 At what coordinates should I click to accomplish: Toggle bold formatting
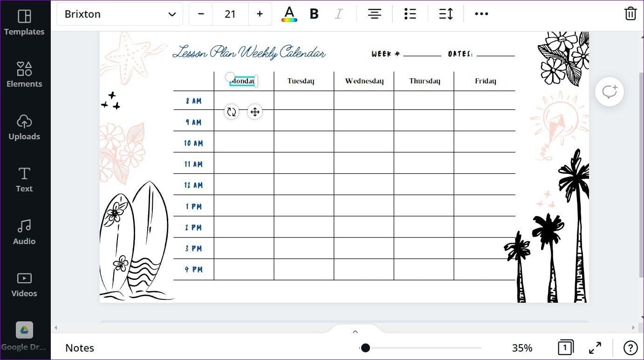[x=314, y=14]
